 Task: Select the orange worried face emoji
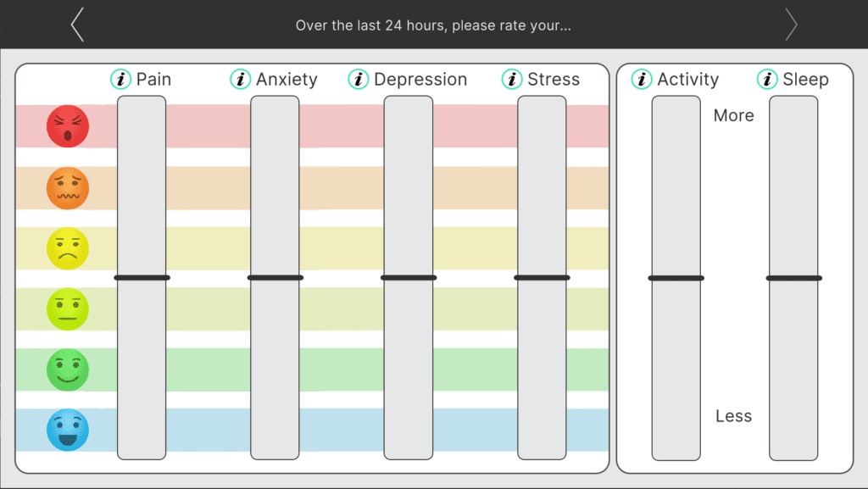(68, 188)
